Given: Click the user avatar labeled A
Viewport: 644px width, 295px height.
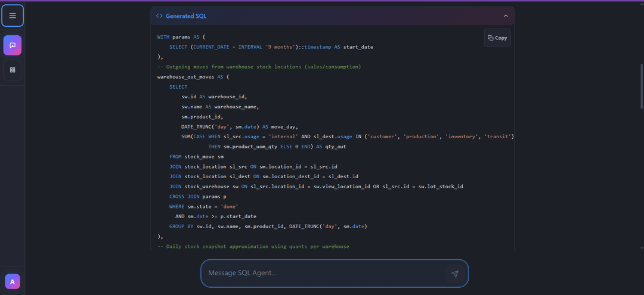Looking at the screenshot, I should point(13,281).
